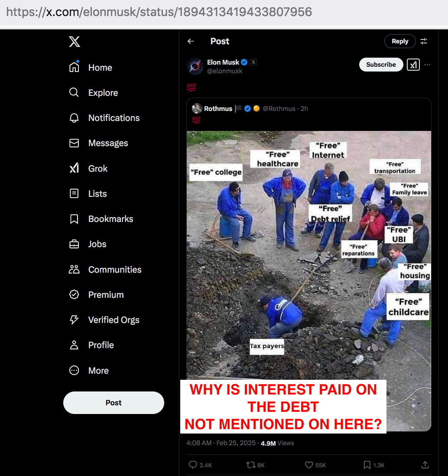This screenshot has width=448, height=476.
Task: Open the post's three-dot more menu
Action: [x=427, y=65]
